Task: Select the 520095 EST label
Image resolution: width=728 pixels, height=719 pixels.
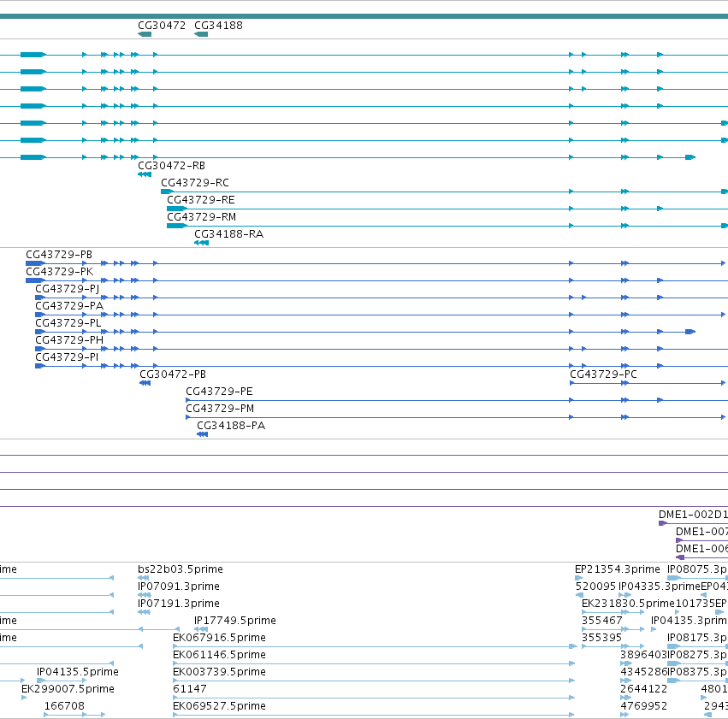Action: pyautogui.click(x=595, y=586)
